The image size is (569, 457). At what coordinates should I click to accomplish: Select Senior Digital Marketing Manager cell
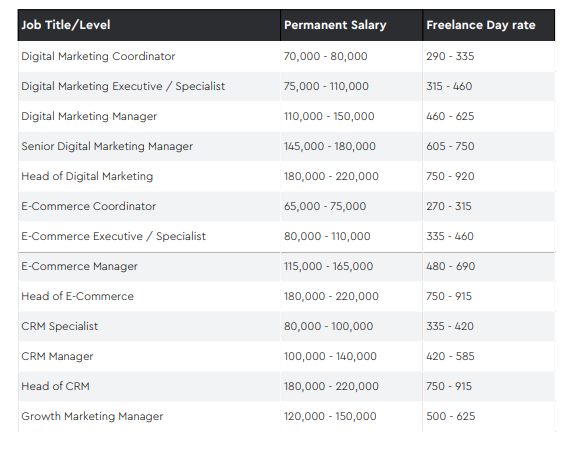coord(107,146)
